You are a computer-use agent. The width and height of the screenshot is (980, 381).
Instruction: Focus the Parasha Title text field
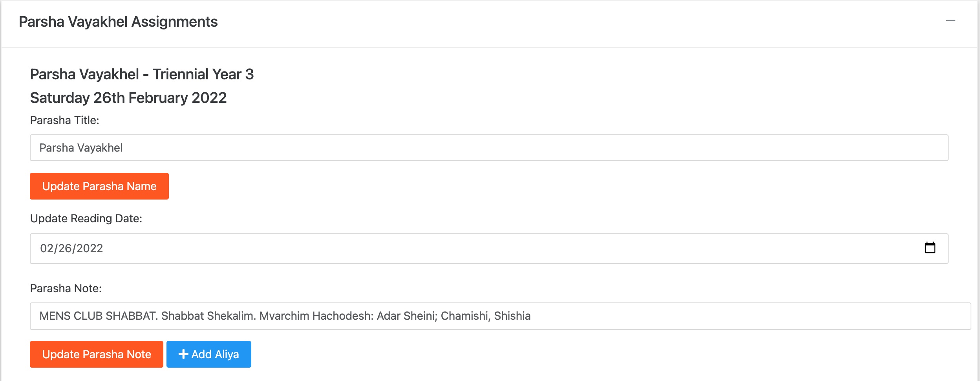(x=489, y=148)
